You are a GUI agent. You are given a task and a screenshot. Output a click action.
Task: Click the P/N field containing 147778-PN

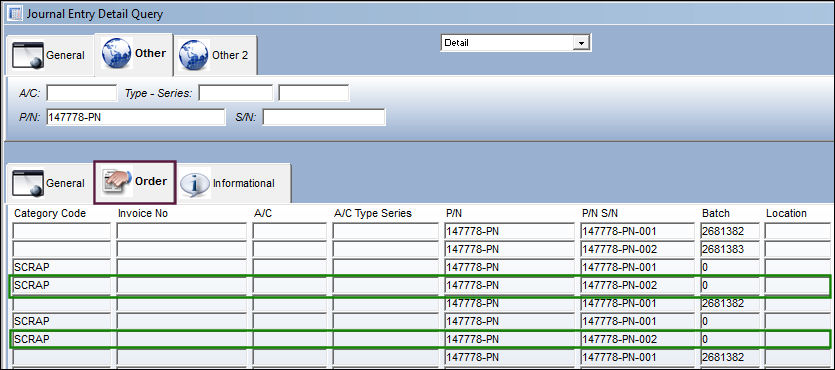click(136, 117)
